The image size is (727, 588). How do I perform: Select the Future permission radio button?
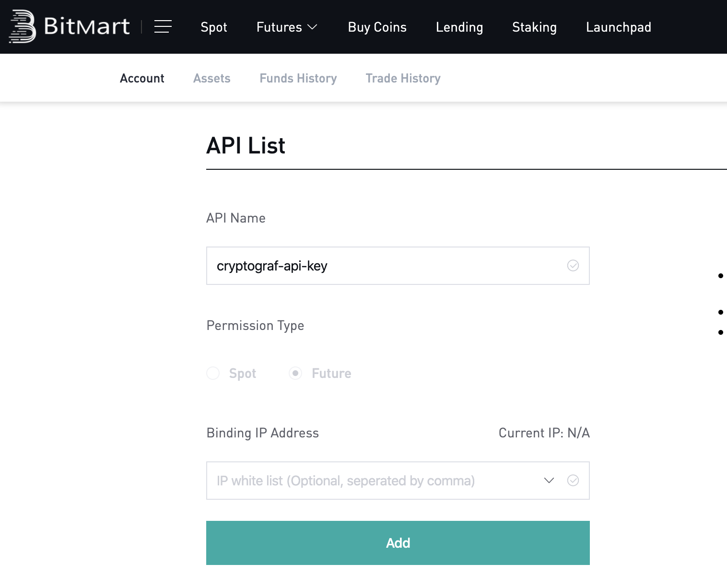[x=295, y=373]
